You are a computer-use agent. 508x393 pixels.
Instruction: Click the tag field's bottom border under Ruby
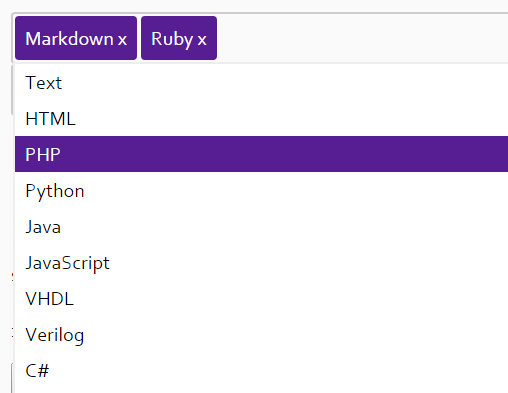coord(179,62)
